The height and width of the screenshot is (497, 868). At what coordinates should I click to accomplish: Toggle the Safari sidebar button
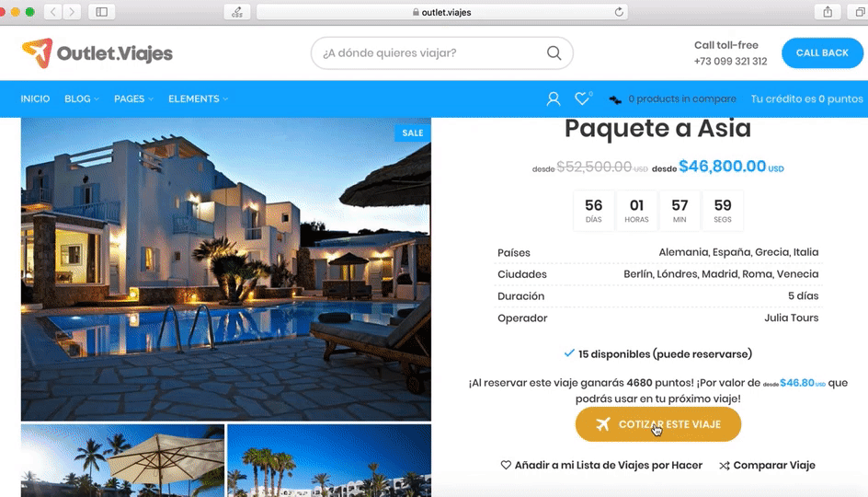102,12
